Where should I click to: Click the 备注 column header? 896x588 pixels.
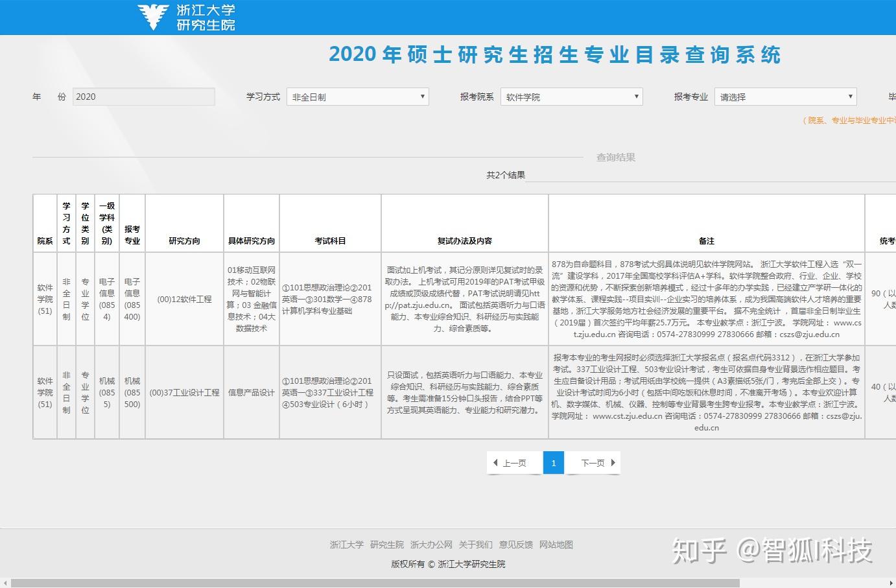tap(707, 223)
